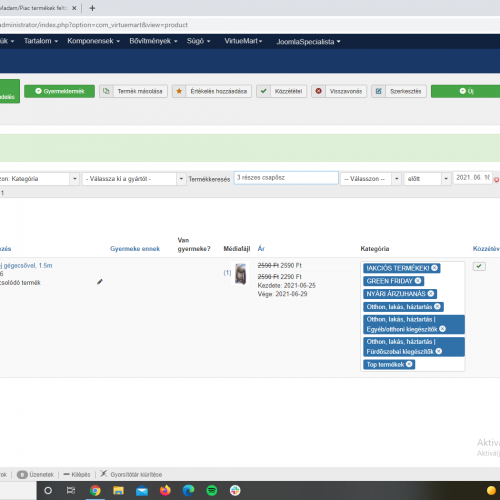Click the green Gyermektermék button
The height and width of the screenshot is (500, 500).
60,91
